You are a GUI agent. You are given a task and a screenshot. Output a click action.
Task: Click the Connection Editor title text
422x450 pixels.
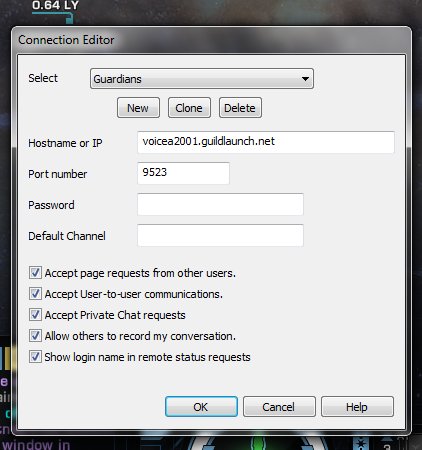[66, 40]
